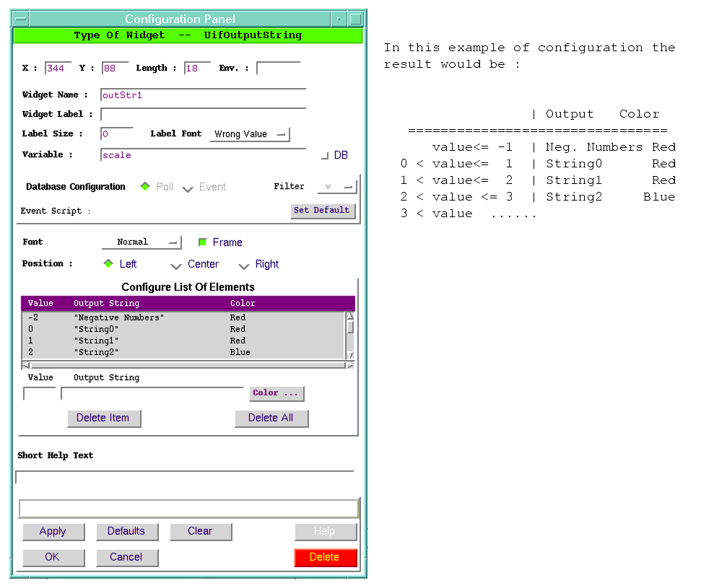Open the Font Normal dropdown
Image resolution: width=714 pixels, height=588 pixels.
141,242
